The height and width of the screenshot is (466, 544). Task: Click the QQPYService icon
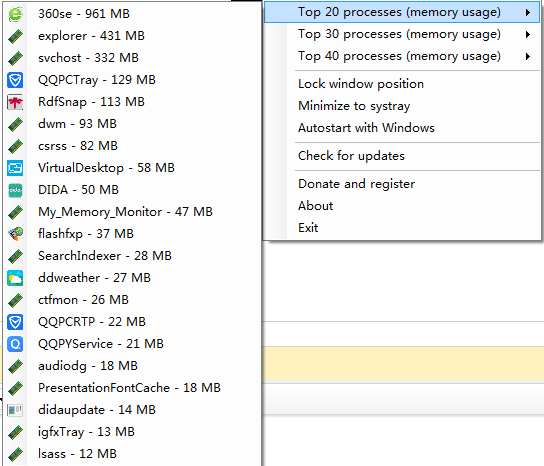coord(15,344)
